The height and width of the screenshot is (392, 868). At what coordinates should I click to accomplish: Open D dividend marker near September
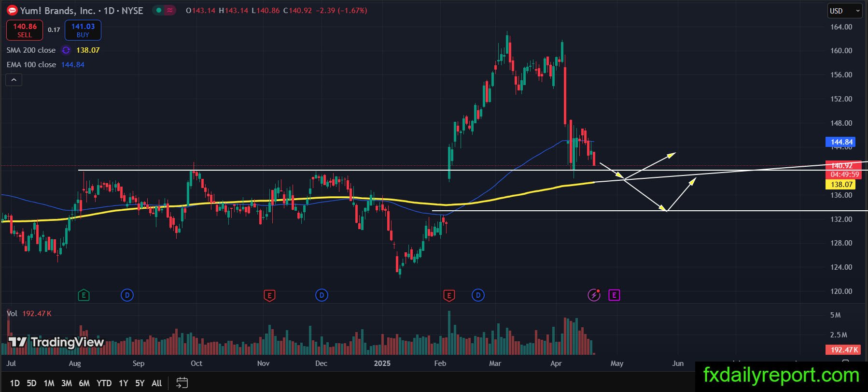pos(127,295)
